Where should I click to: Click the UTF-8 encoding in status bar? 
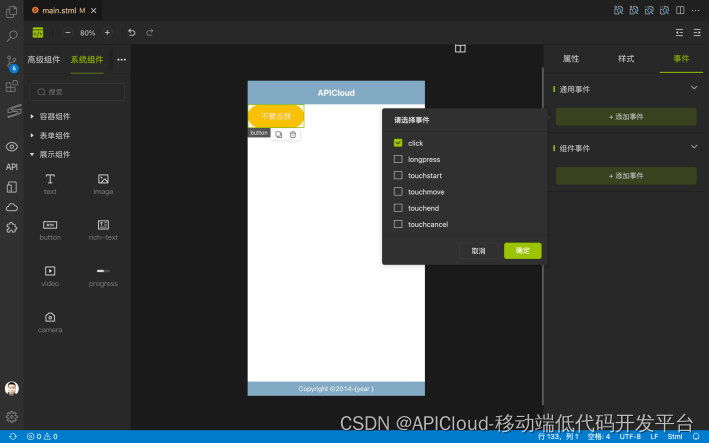630,436
